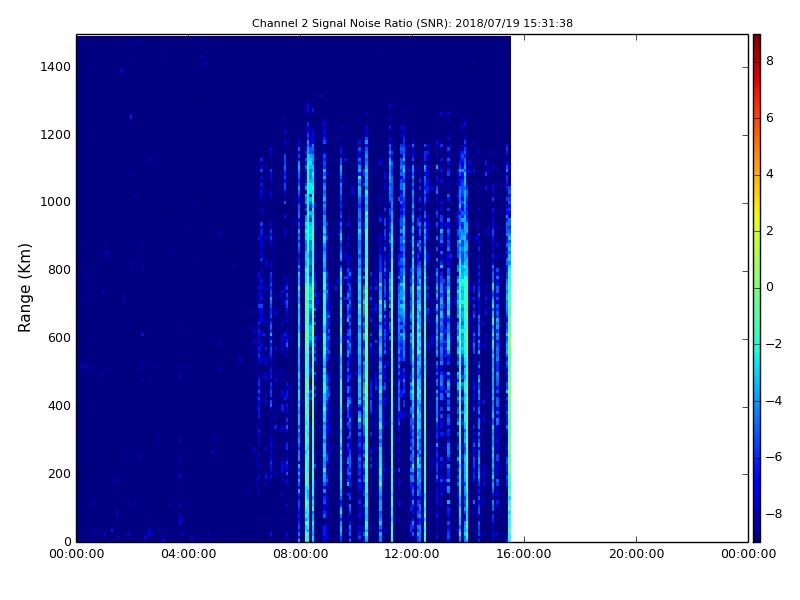This screenshot has height=600, width=800.
Task: Click the 'Range (Km)' y-axis label
Action: click(24, 288)
